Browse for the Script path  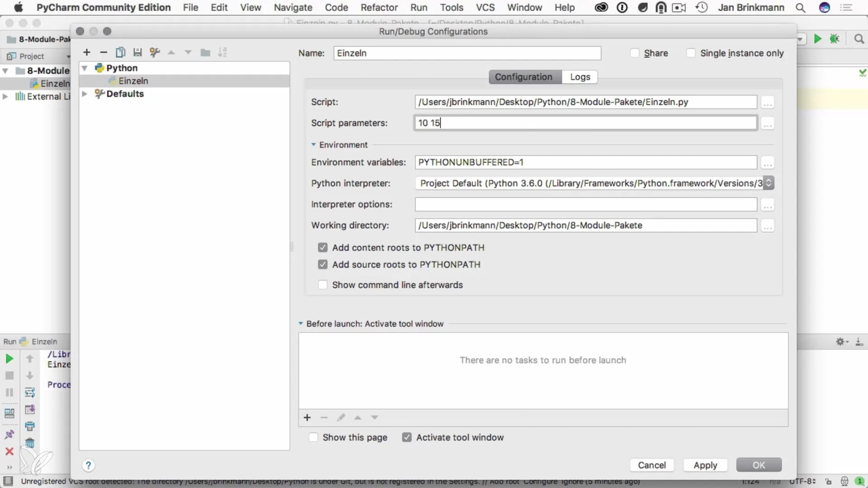[768, 103]
